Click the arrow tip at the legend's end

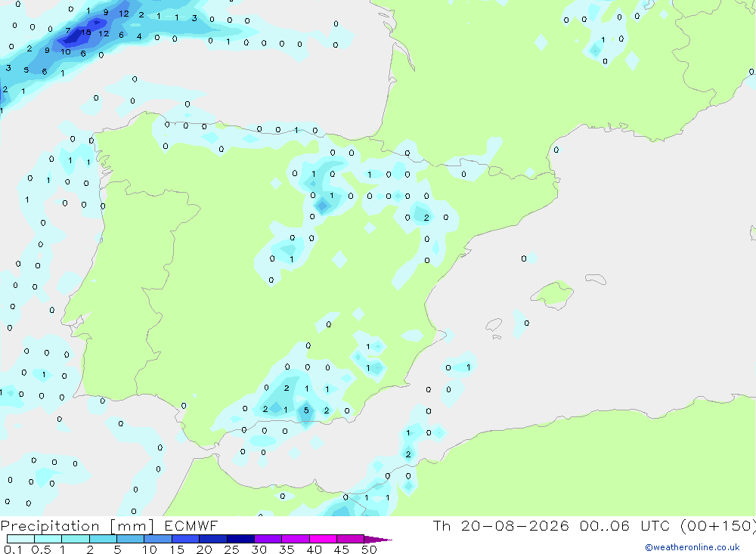378,540
